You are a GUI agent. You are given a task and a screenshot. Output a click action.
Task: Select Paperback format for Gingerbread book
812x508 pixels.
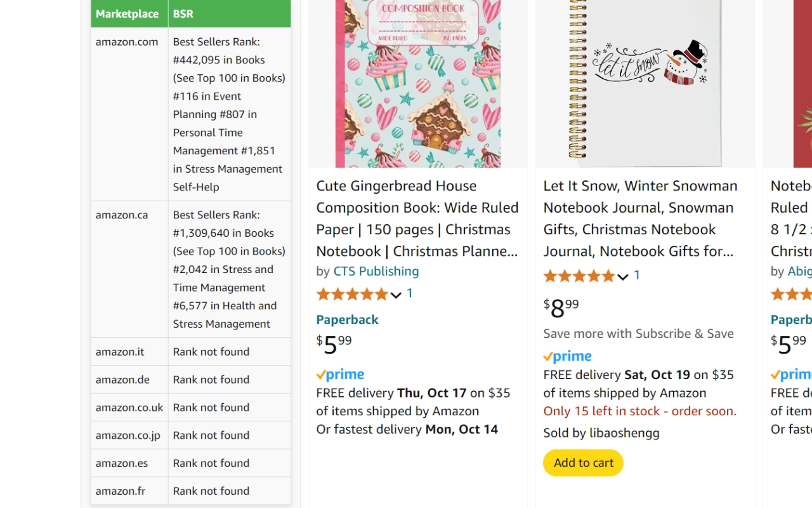click(347, 319)
